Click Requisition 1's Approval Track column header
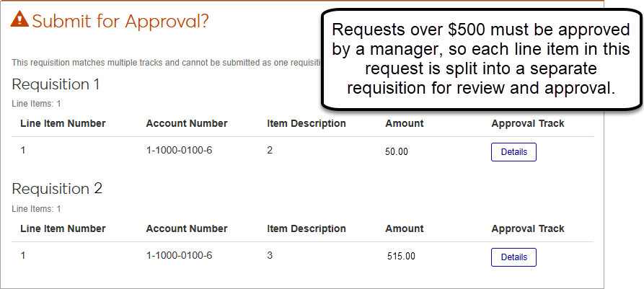 tap(527, 123)
